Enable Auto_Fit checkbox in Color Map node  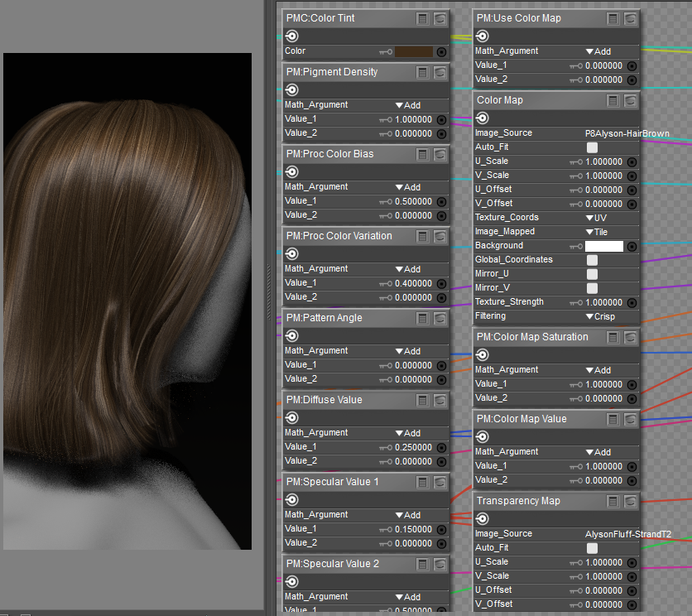tap(592, 147)
